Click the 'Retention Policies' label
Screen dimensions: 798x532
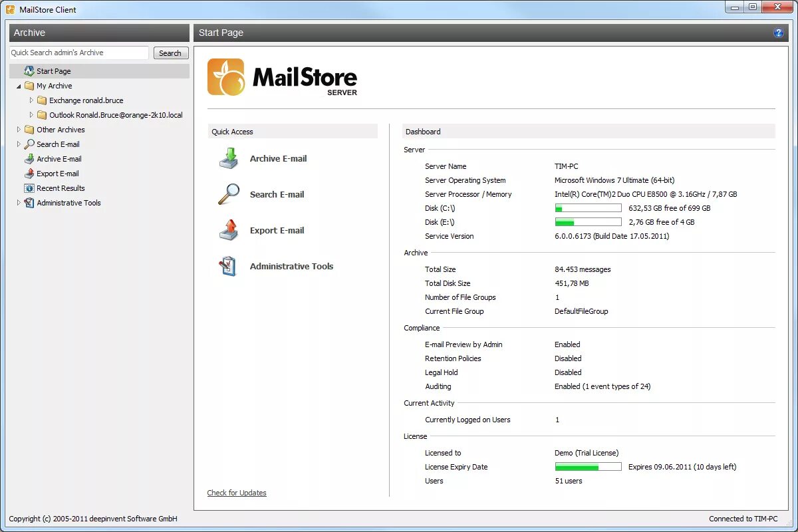point(453,358)
